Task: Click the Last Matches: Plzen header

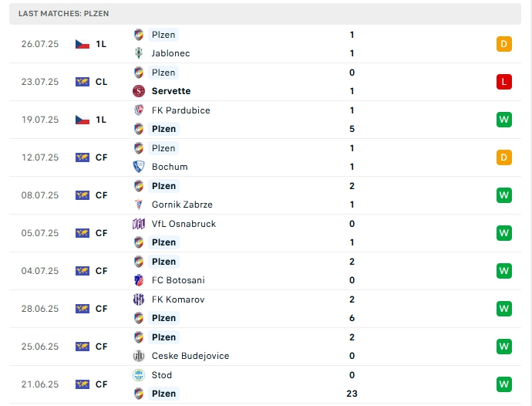Action: point(64,14)
